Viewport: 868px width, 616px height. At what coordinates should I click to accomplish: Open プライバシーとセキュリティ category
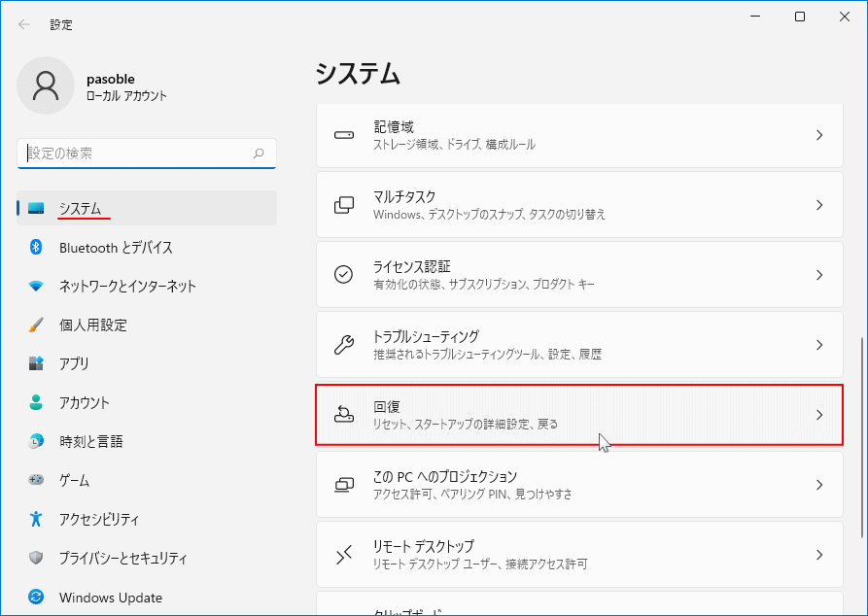[147, 558]
